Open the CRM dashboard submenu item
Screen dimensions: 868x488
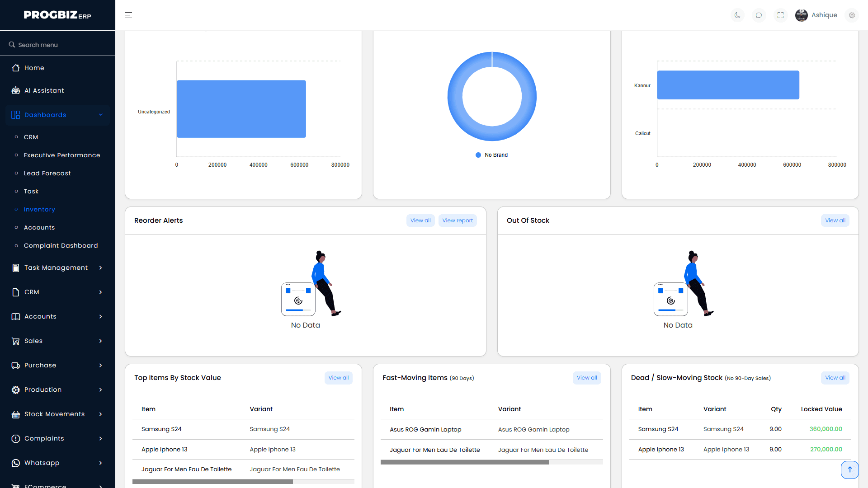coord(31,137)
